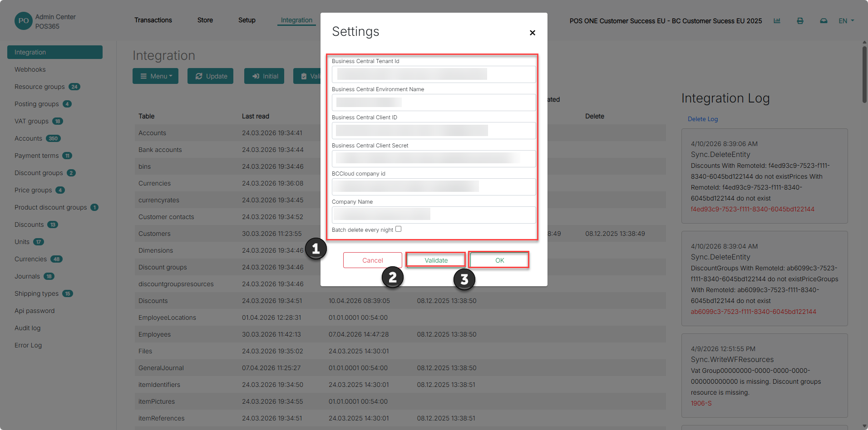Focus Company Name field
The image size is (868, 430).
(434, 215)
